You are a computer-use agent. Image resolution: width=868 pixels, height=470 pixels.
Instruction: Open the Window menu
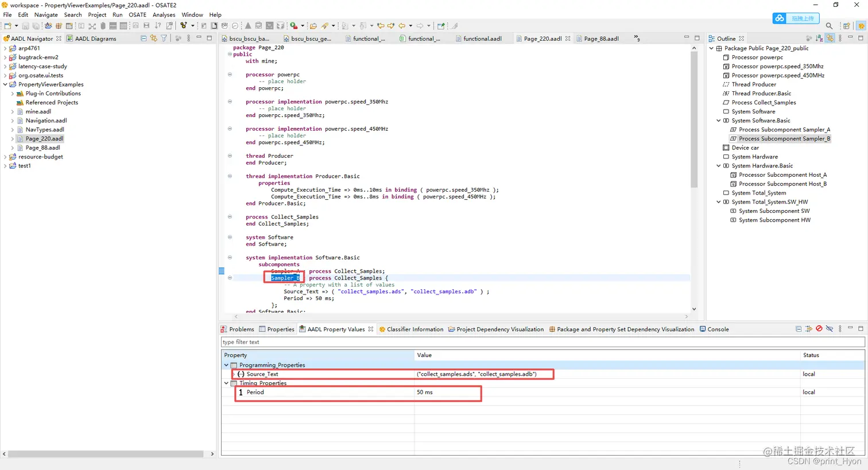(192, 15)
